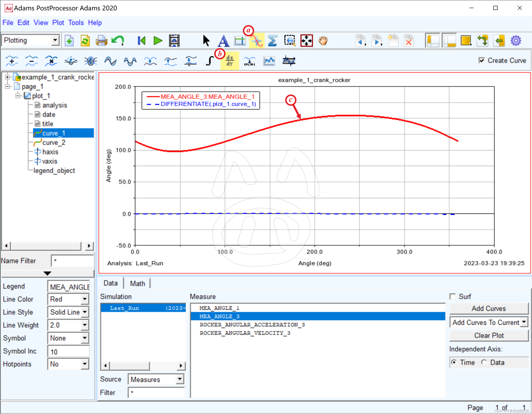Click the integrate curve icon
The height and width of the screenshot is (414, 532).
(210, 61)
